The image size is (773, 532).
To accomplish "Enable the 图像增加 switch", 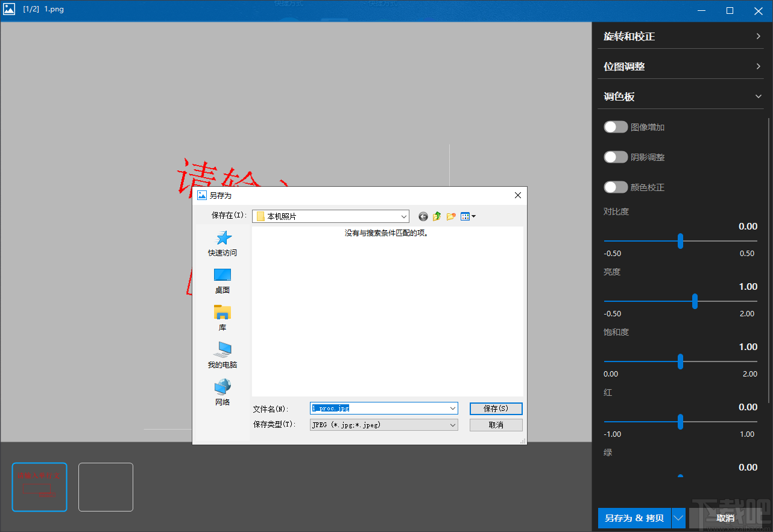I will click(616, 127).
